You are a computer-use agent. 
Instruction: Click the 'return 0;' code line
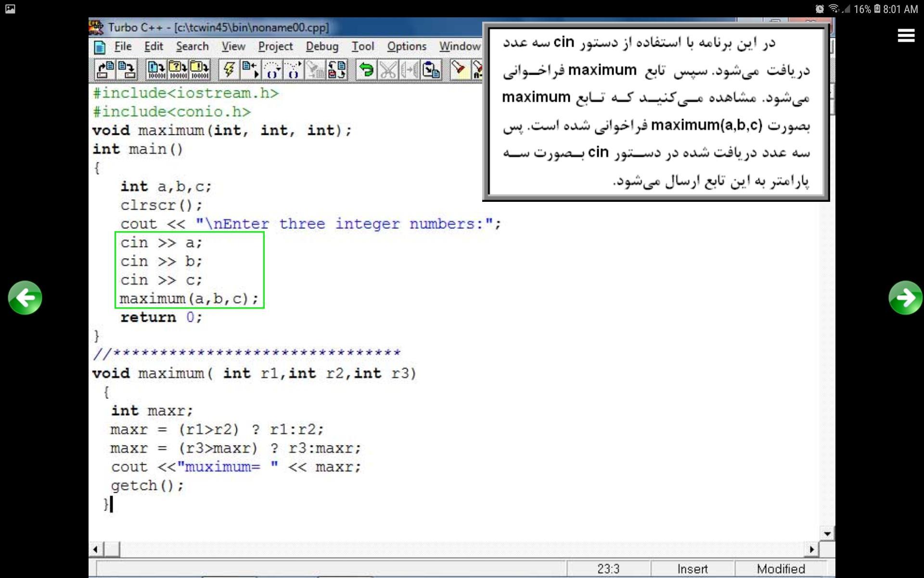click(x=161, y=317)
